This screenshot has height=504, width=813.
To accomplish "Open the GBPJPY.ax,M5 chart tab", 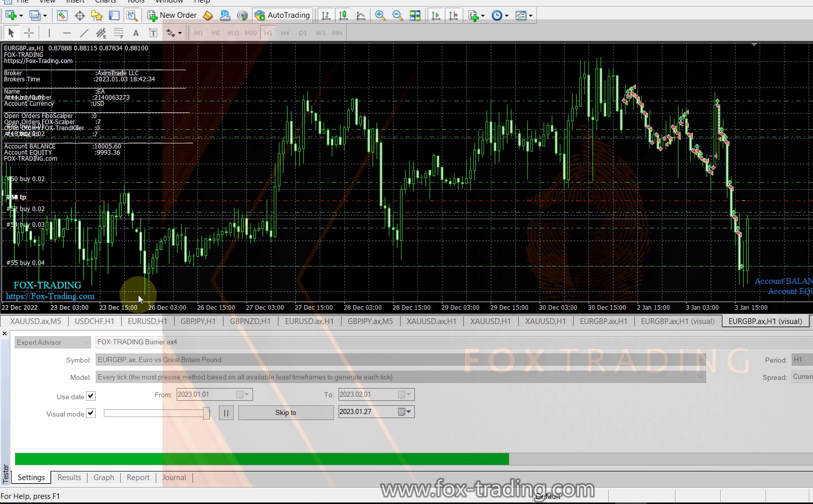I will point(371,321).
